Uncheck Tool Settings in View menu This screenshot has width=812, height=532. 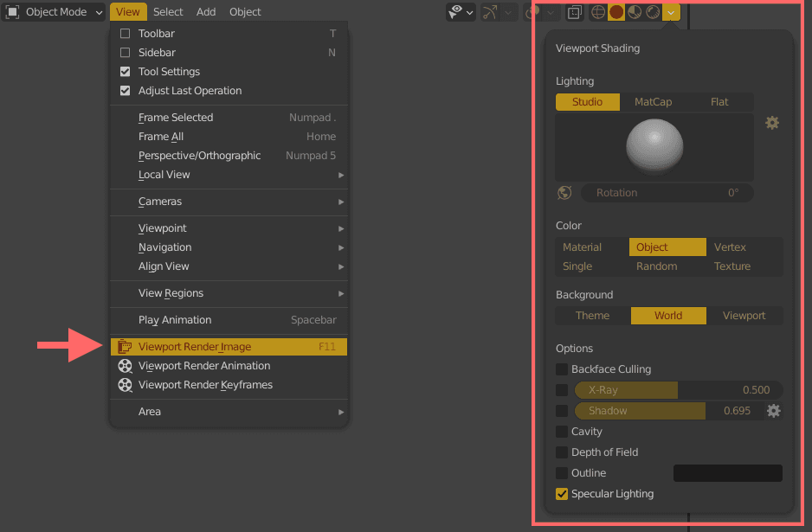[x=126, y=72]
